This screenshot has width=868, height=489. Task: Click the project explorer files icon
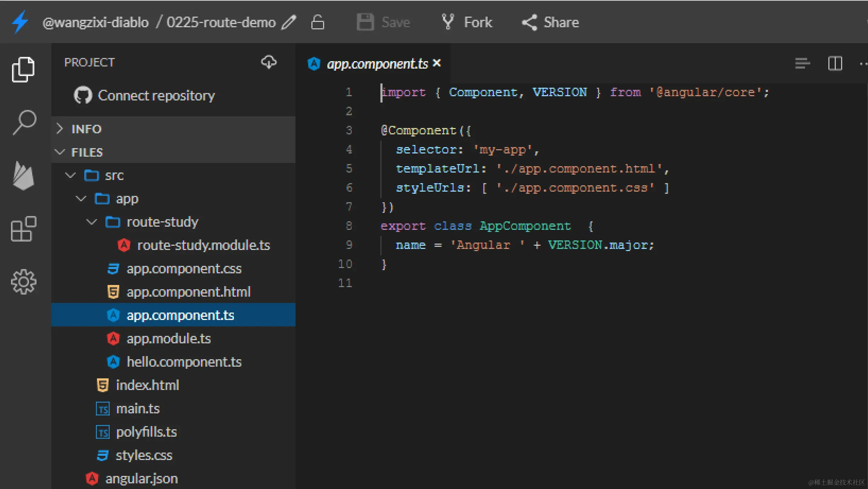pyautogui.click(x=23, y=69)
